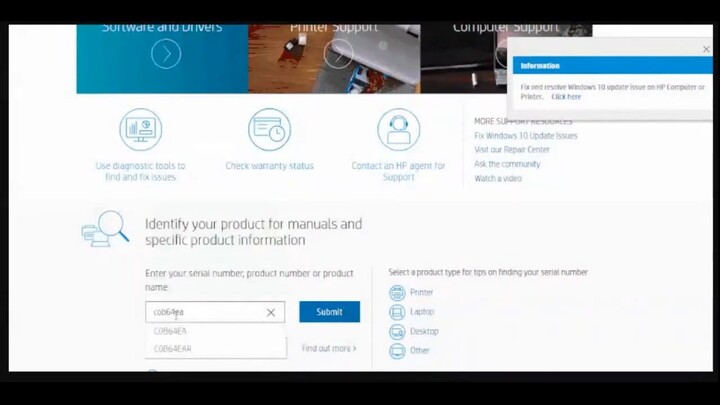This screenshot has height=405, width=720.
Task: Click the Desktop label text
Action: (424, 331)
